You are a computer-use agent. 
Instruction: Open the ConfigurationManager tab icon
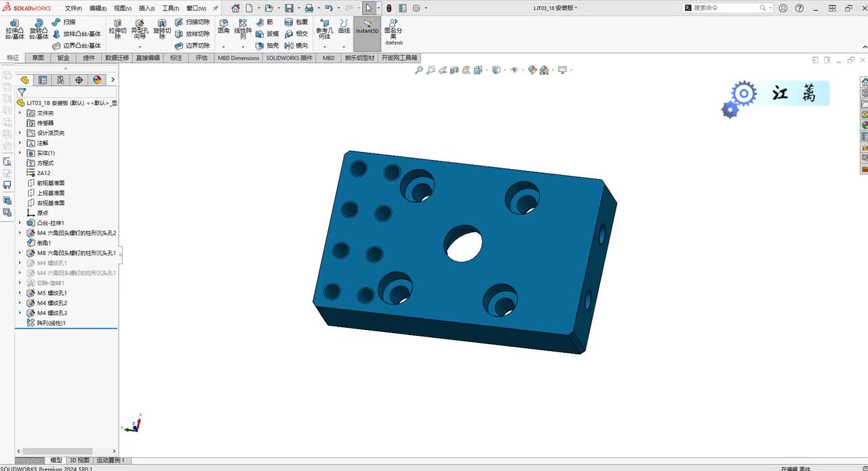(60, 79)
